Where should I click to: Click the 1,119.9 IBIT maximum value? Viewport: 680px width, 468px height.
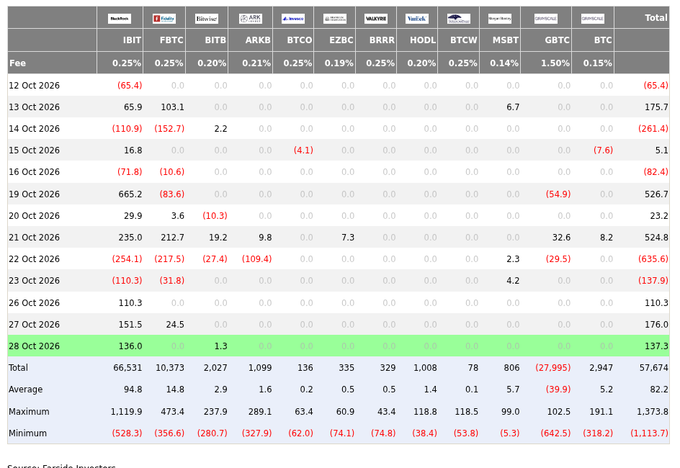[127, 412]
